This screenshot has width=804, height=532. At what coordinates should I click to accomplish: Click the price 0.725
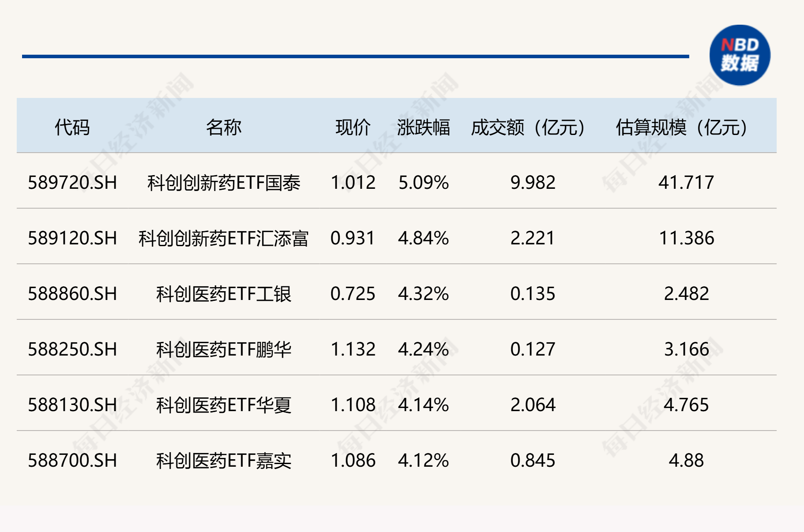coord(353,294)
